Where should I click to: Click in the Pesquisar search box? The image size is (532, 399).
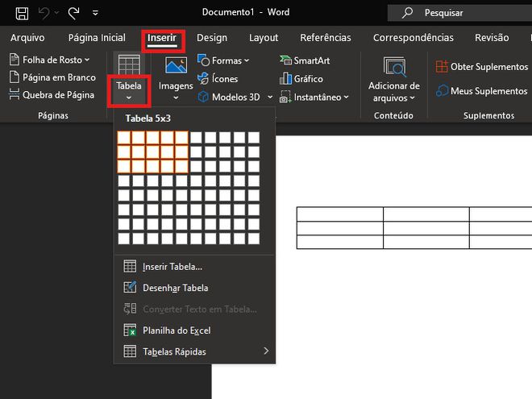459,13
